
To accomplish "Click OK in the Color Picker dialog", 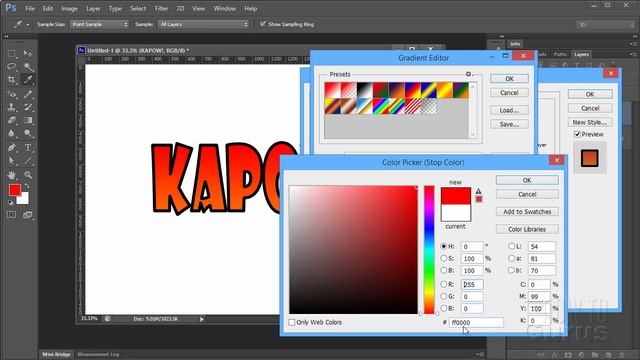I will coord(527,180).
